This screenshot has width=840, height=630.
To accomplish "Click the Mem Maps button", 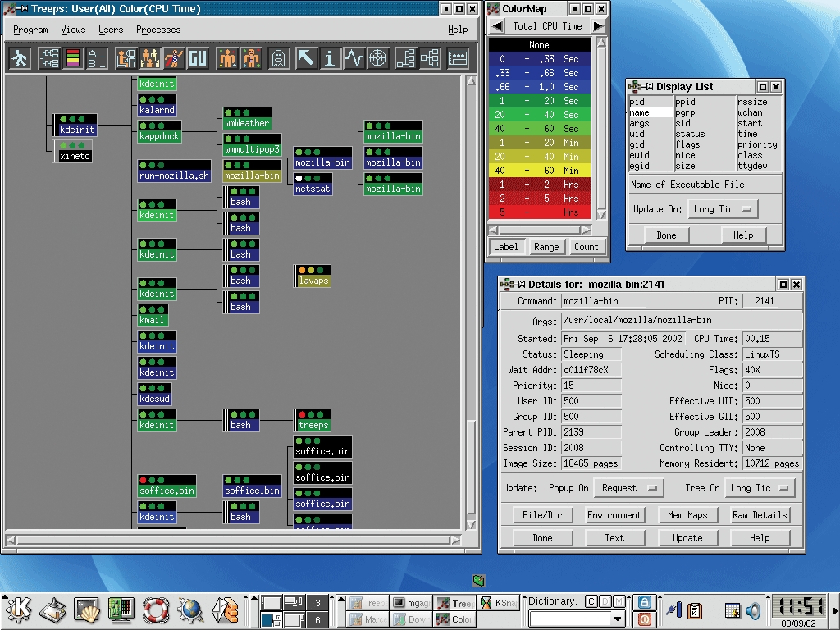I will (x=687, y=515).
